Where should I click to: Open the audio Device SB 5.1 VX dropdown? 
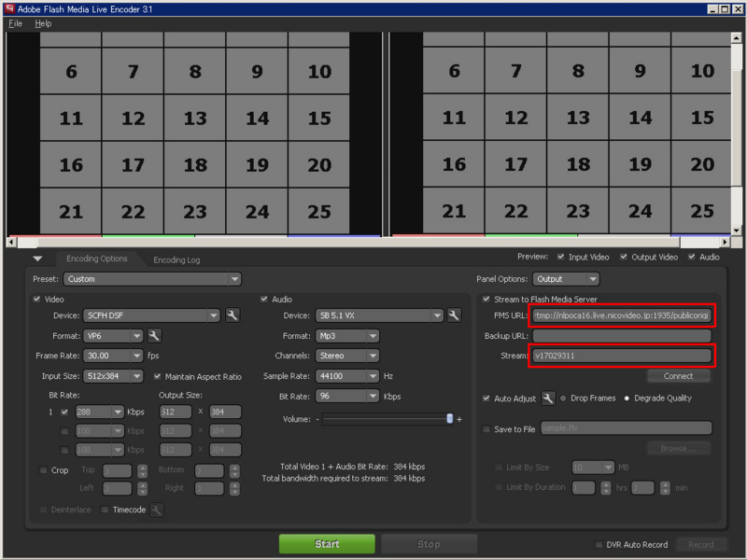[379, 315]
